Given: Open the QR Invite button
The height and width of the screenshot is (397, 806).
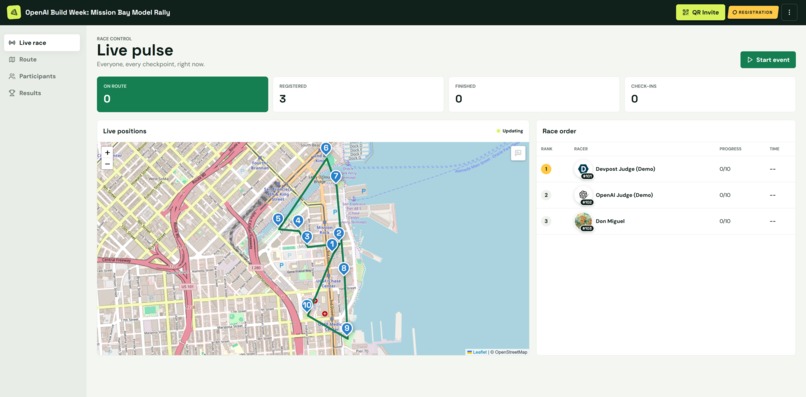Looking at the screenshot, I should (x=700, y=12).
